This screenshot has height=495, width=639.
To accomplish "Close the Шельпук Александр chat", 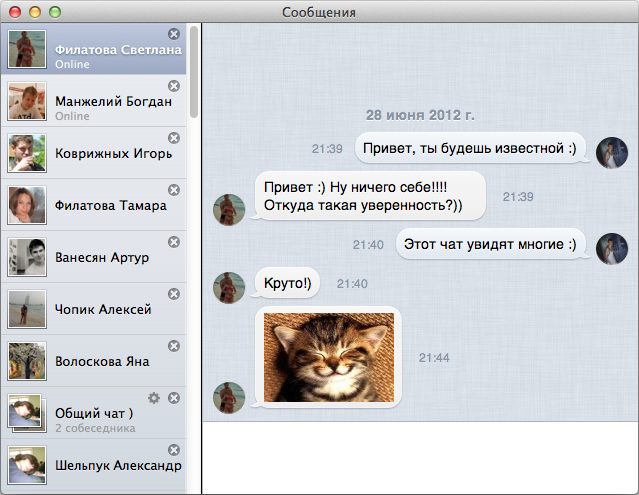I will [174, 450].
